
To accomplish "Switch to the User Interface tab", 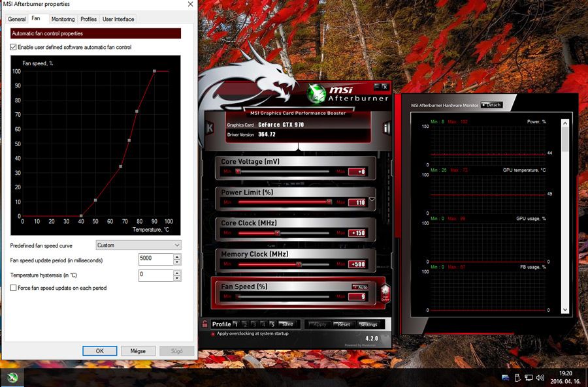I will [x=118, y=19].
